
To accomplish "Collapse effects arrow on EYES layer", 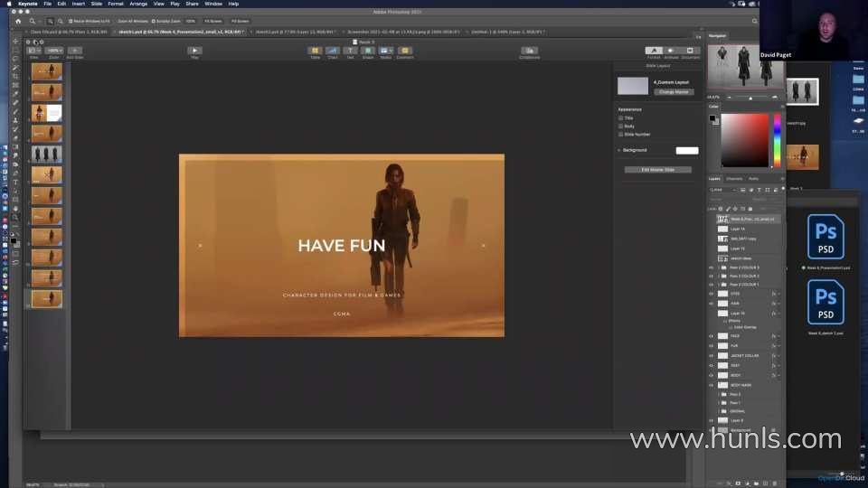I will 778,294.
